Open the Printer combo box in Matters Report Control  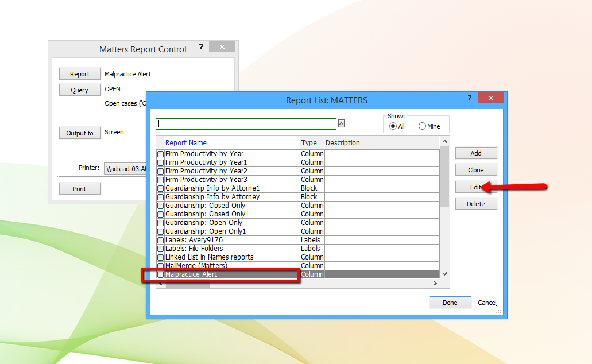(125, 168)
